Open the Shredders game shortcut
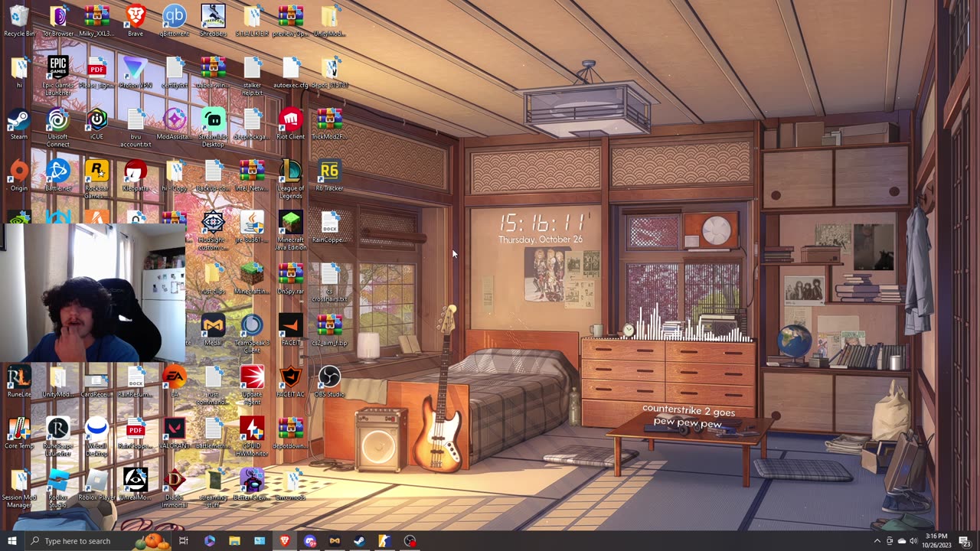Screen dimensions: 980x551 213,21
